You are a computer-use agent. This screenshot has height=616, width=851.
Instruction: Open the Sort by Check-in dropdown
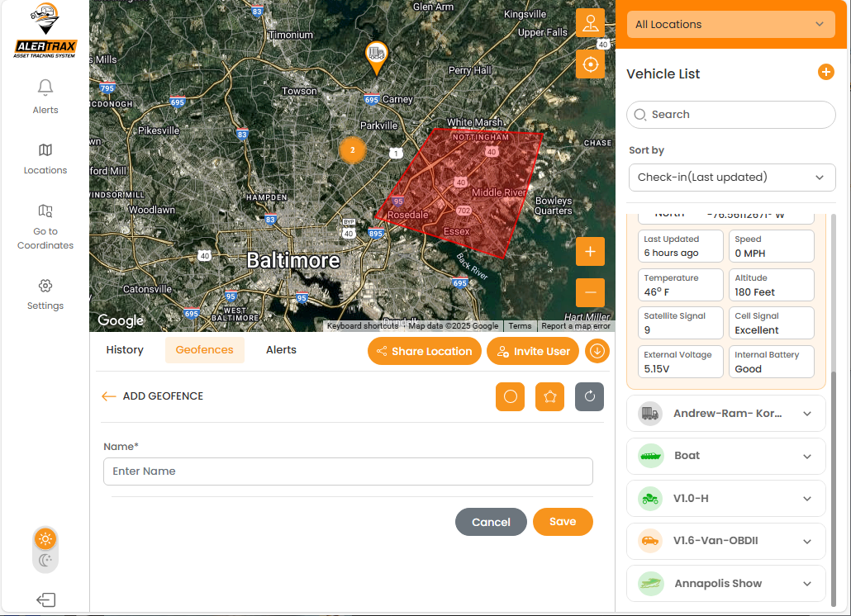pos(731,178)
